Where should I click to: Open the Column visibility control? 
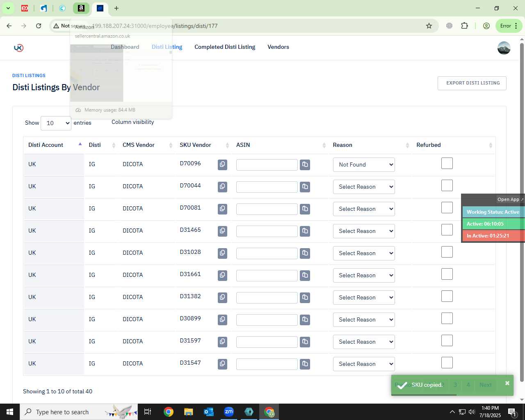[132, 122]
